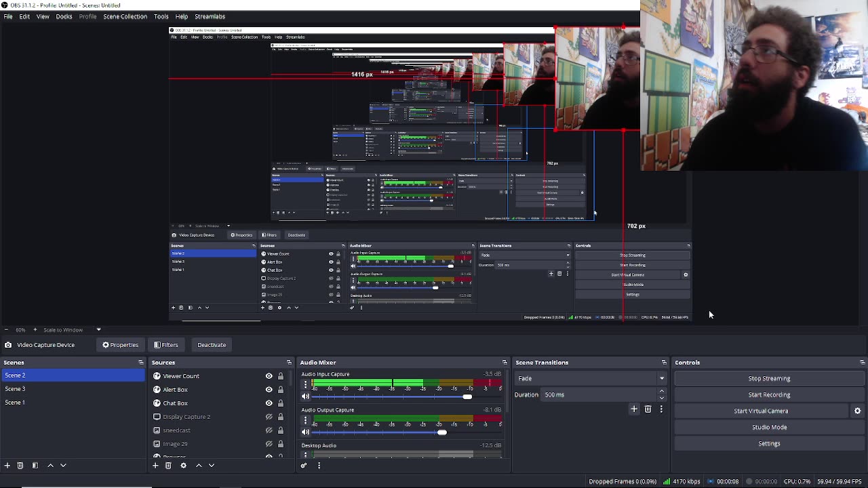The height and width of the screenshot is (488, 868).
Task: Select Scene 3 in Scenes list
Action: [x=73, y=389]
